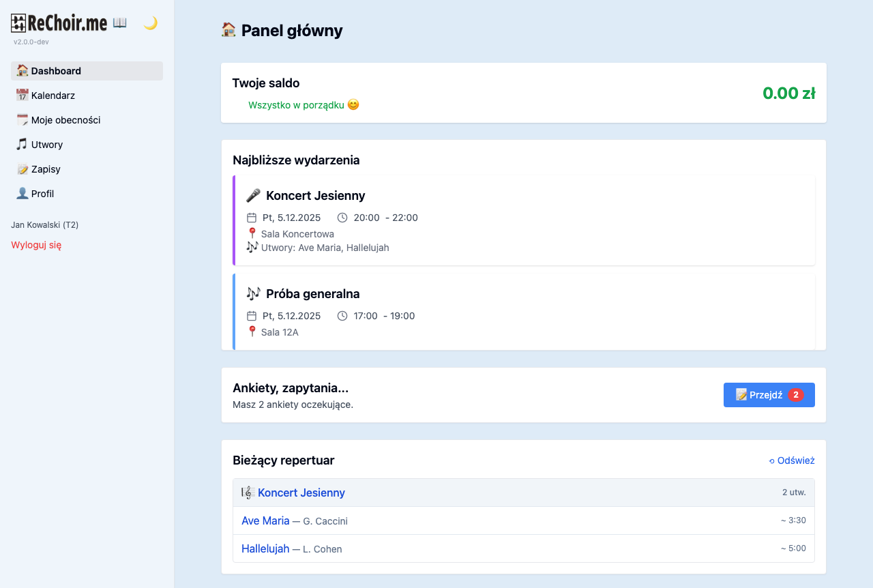Screen dimensions: 873x588
Task: Open the Ave Maria song link
Action: tap(265, 520)
